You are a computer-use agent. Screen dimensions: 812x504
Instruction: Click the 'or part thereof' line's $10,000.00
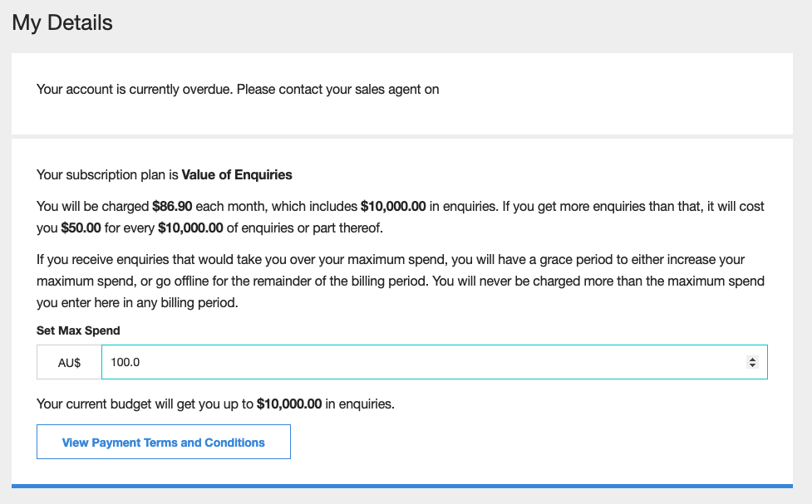(190, 228)
